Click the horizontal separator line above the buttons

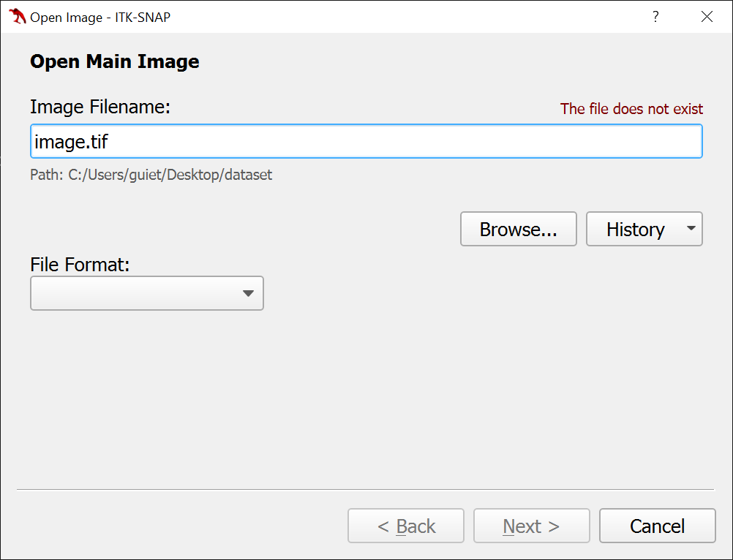pos(364,489)
